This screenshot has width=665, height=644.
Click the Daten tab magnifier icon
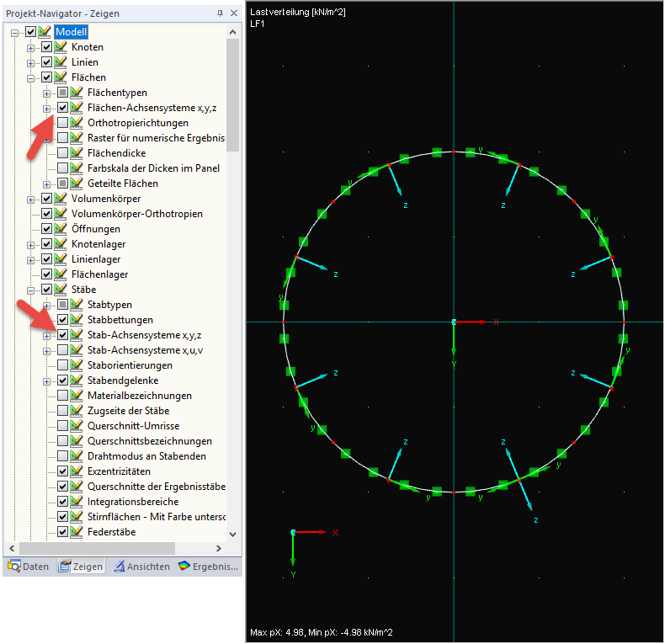tap(14, 566)
